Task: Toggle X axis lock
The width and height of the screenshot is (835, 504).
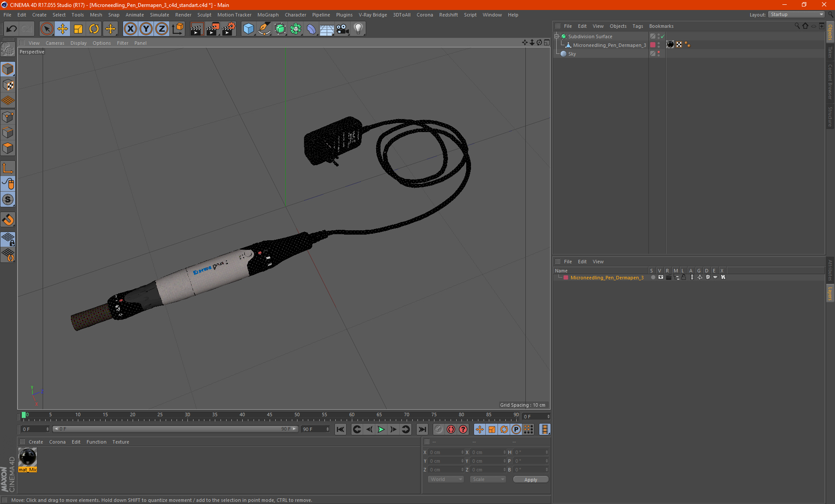Action: coord(130,29)
